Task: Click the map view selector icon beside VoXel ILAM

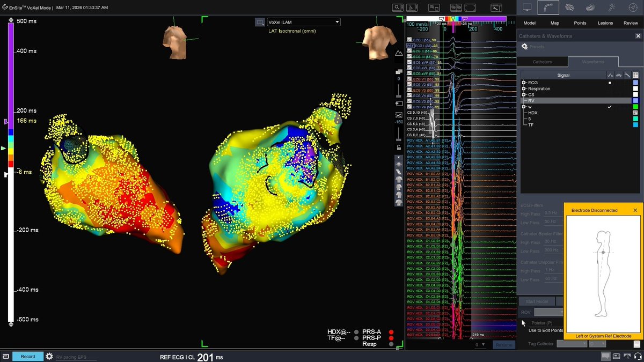Action: tap(260, 22)
